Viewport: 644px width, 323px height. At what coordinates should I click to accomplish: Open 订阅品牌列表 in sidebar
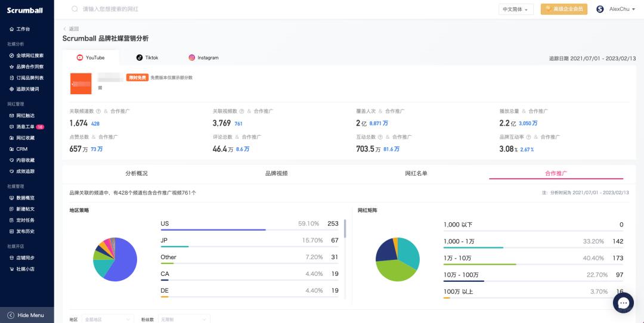[x=26, y=77]
